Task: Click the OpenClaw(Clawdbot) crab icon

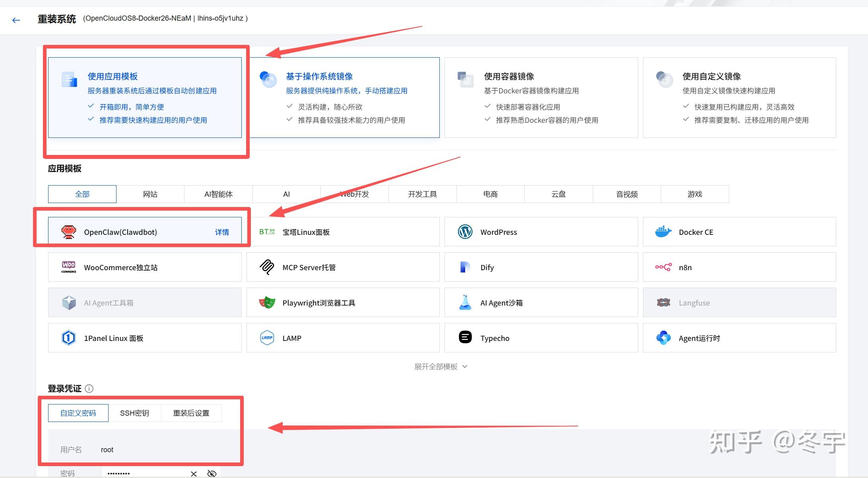Action: (69, 232)
